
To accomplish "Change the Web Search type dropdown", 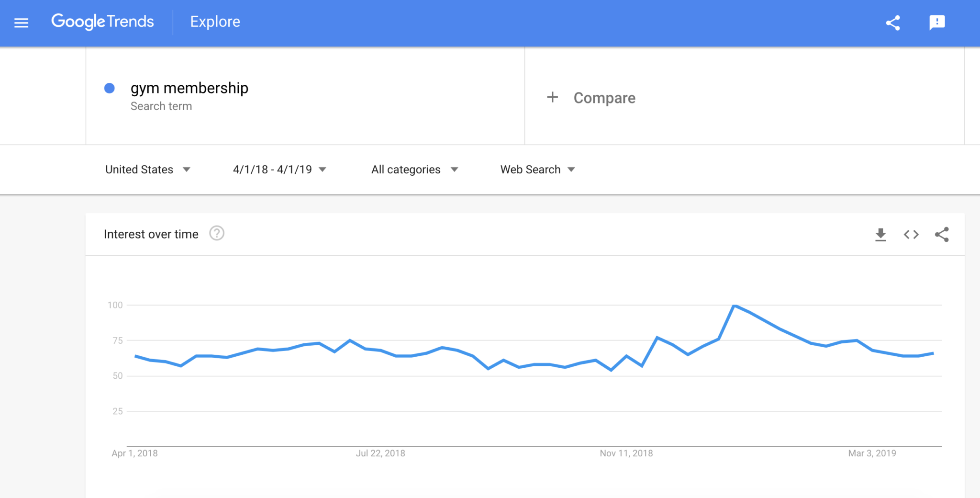I will pyautogui.click(x=537, y=170).
